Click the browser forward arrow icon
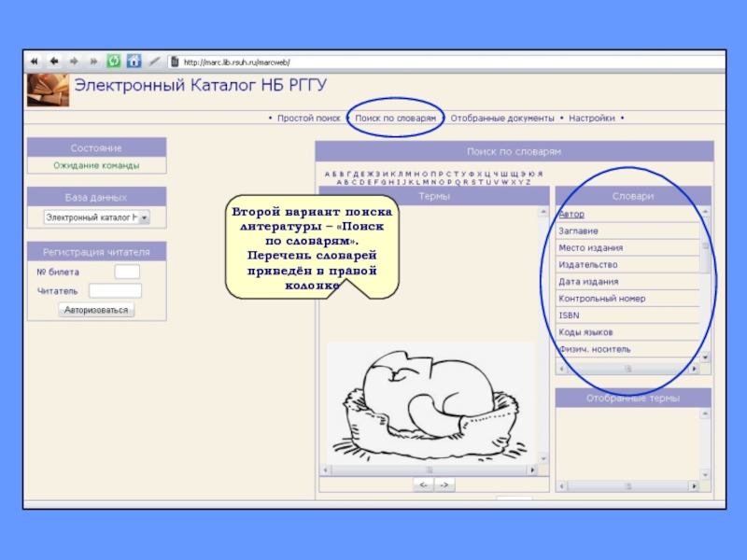This screenshot has height=560, width=747. [x=74, y=62]
